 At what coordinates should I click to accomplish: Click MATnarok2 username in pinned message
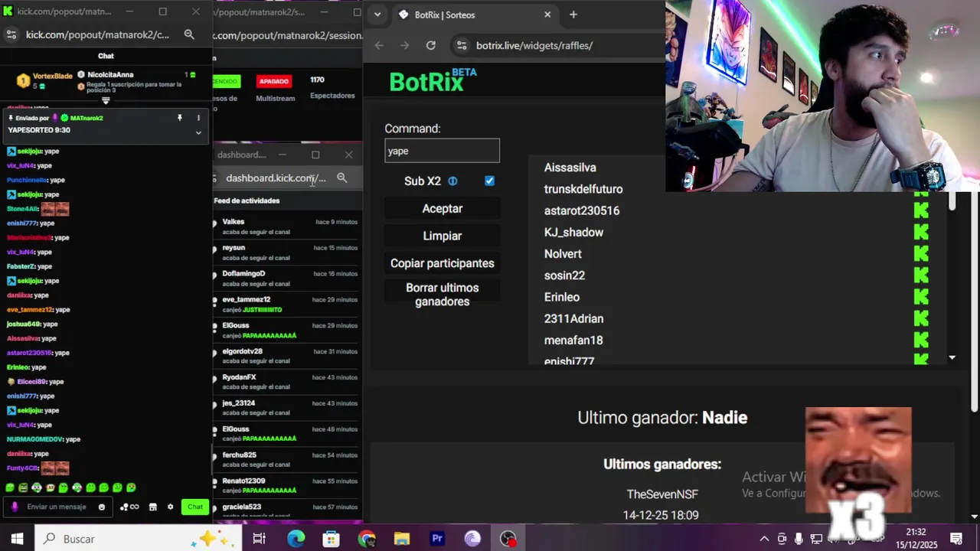pyautogui.click(x=87, y=118)
